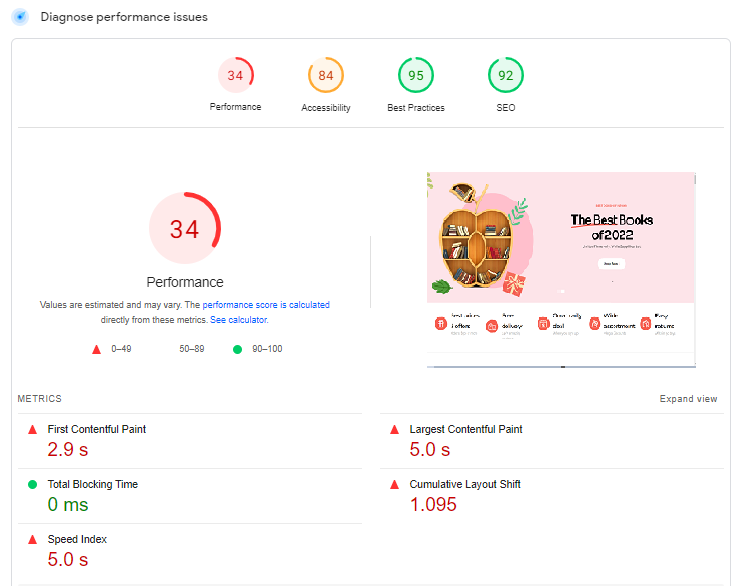Click the red triangle legend icon for 0–49
The width and height of the screenshot is (741, 586).
pos(97,349)
